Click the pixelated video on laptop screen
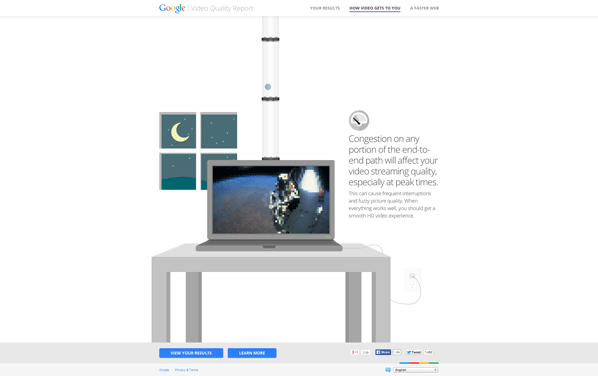Viewport: 598px width, 376px height. (271, 199)
